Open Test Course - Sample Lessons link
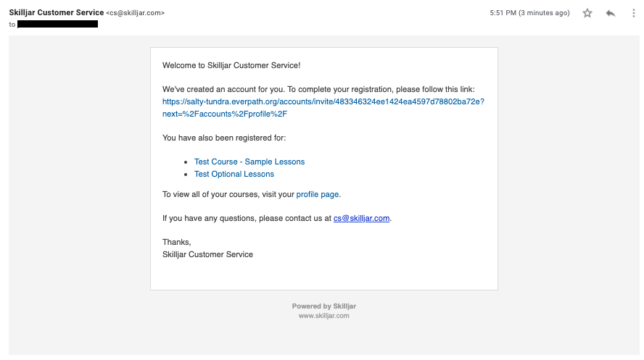 [249, 162]
